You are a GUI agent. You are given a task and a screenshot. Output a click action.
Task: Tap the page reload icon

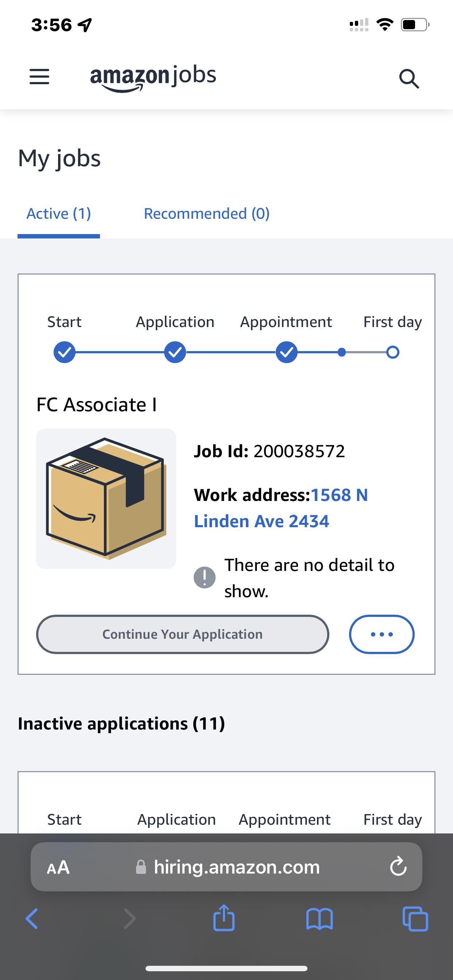(x=399, y=868)
